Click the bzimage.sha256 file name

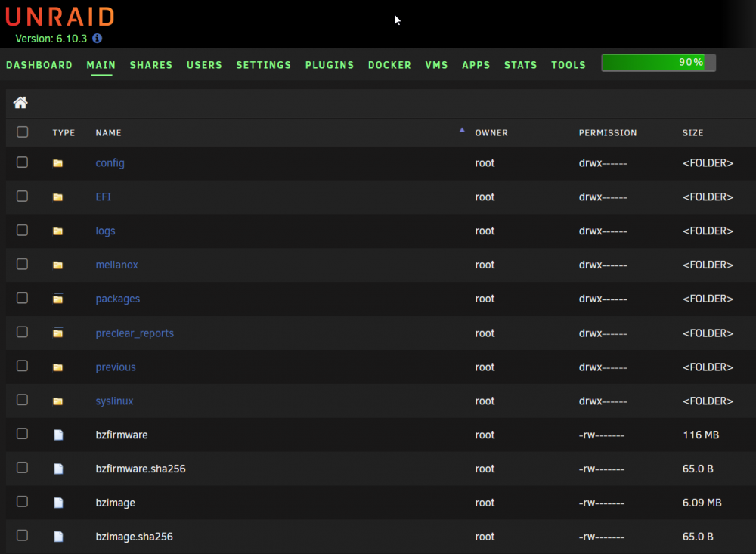(134, 537)
